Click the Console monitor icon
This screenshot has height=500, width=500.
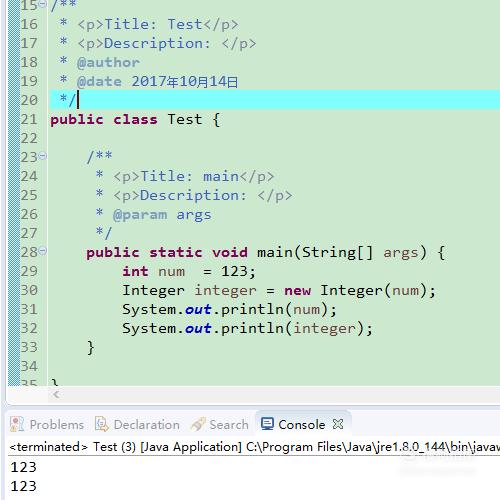pos(267,424)
